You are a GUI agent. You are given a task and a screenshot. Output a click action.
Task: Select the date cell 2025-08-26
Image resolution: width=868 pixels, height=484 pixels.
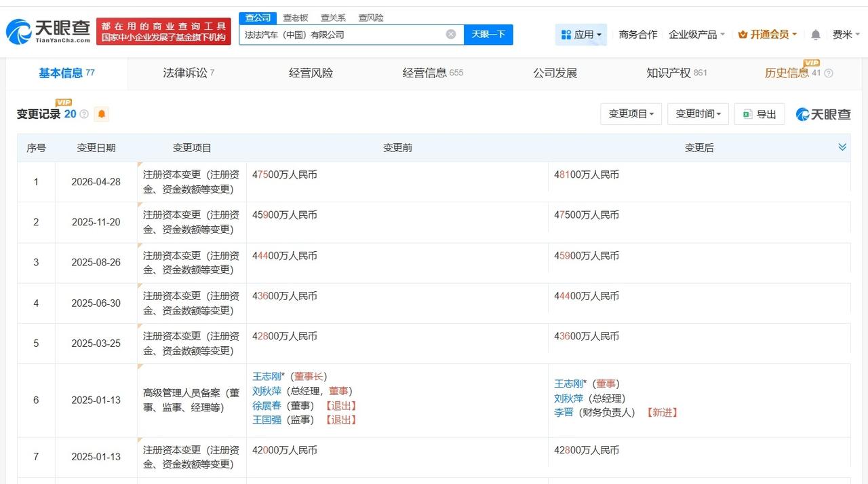[96, 263]
